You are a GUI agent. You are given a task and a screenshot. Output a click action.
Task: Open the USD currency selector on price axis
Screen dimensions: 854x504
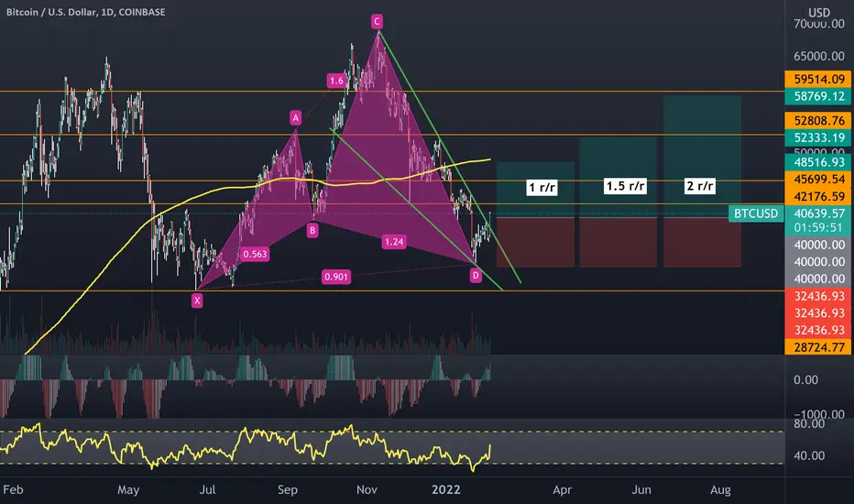tap(818, 12)
